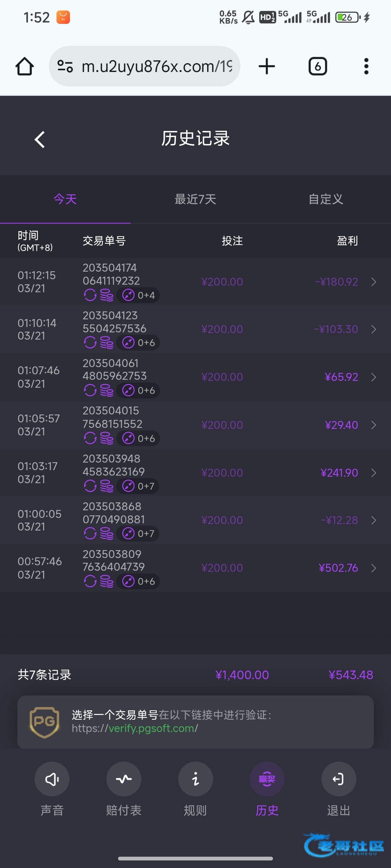Open the tab switcher showing 6 tabs

coord(318,67)
